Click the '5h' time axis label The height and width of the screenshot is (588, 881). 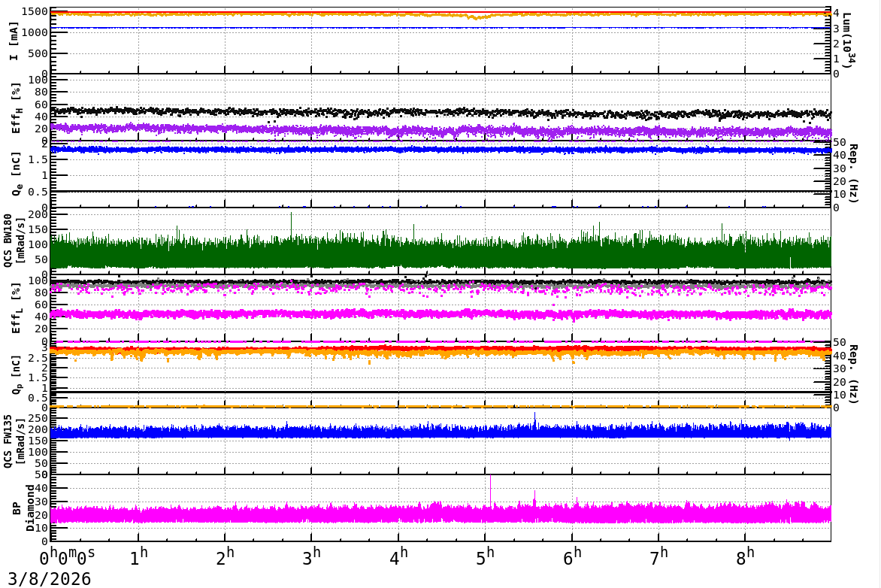[485, 557]
